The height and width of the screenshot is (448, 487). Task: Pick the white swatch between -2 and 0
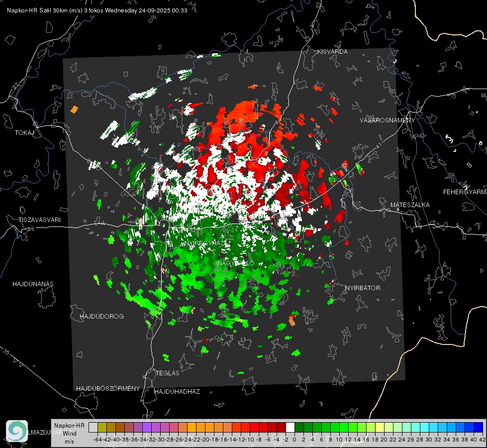[x=290, y=427]
